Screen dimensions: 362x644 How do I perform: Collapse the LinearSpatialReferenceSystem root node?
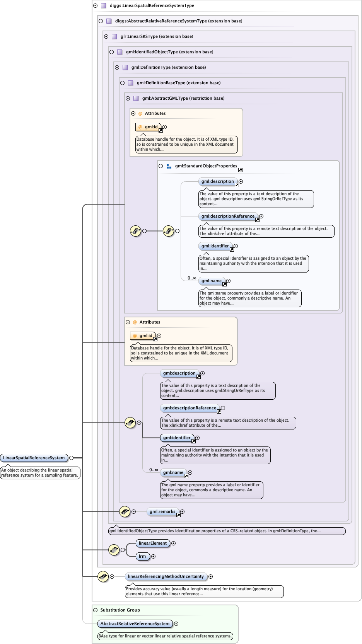tap(71, 458)
